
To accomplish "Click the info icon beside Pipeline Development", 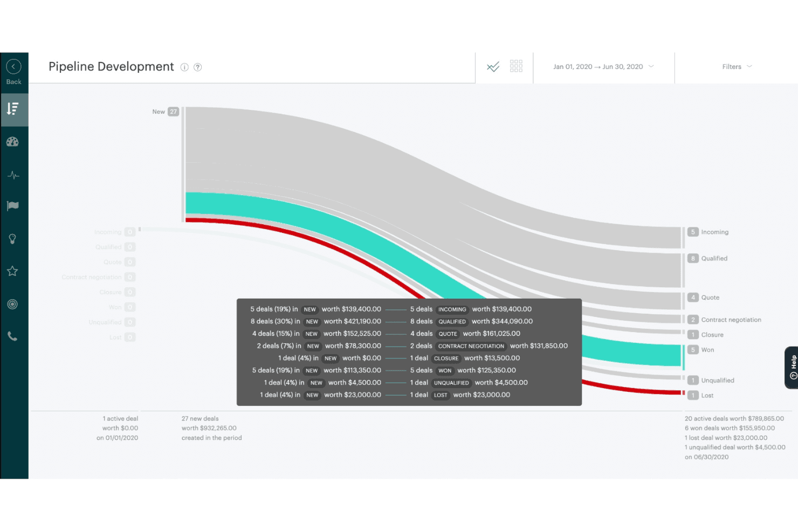I will (184, 67).
